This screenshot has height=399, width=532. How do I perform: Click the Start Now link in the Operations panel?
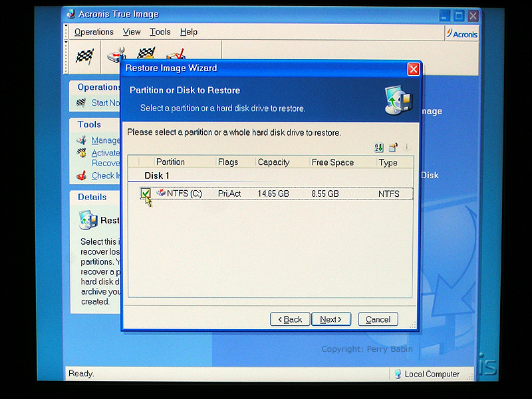click(106, 103)
